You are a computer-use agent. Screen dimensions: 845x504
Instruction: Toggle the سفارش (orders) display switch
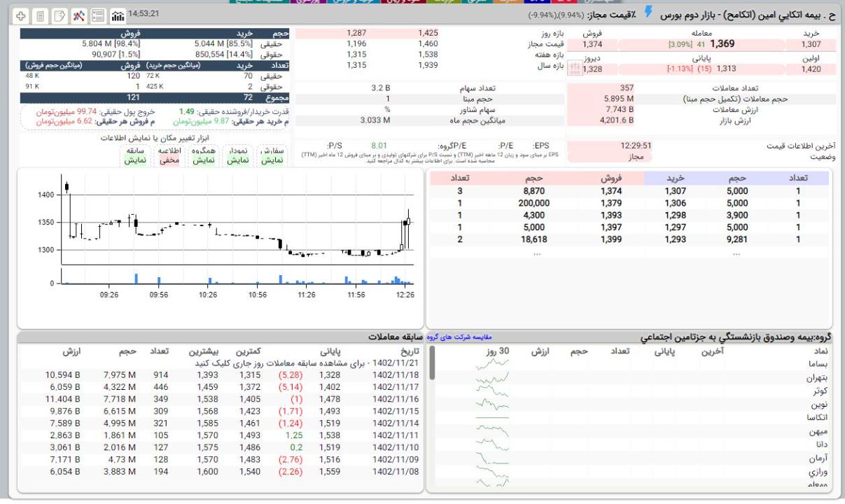click(x=273, y=155)
